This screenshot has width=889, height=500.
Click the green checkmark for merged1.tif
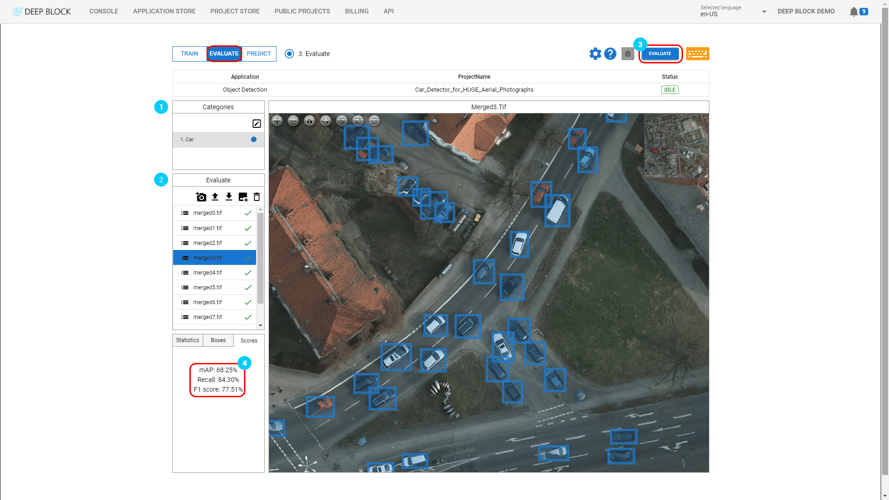tap(248, 228)
